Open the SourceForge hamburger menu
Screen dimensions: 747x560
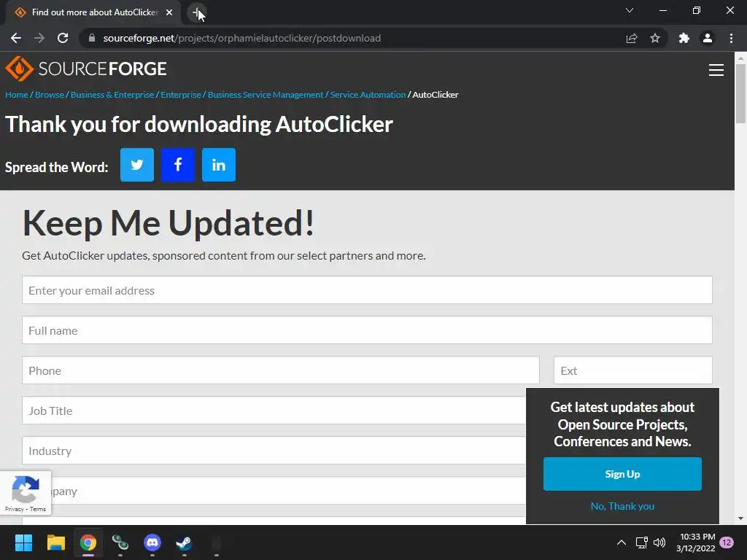[x=716, y=70]
